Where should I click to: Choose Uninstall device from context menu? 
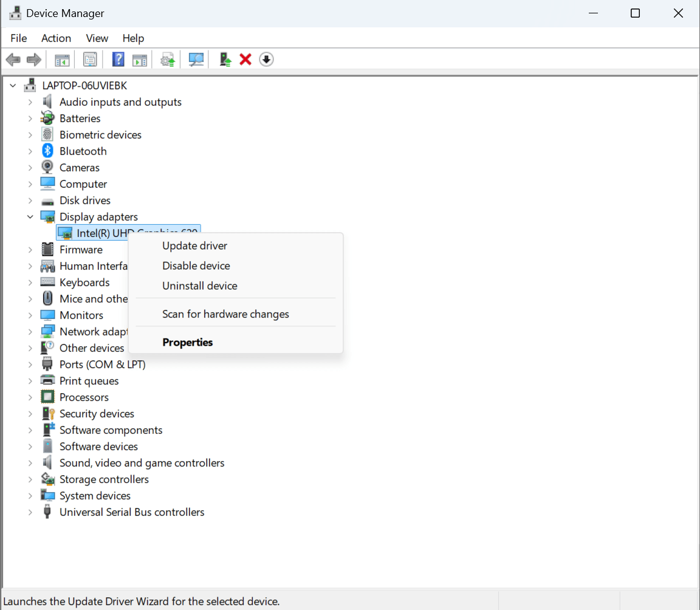[199, 286]
